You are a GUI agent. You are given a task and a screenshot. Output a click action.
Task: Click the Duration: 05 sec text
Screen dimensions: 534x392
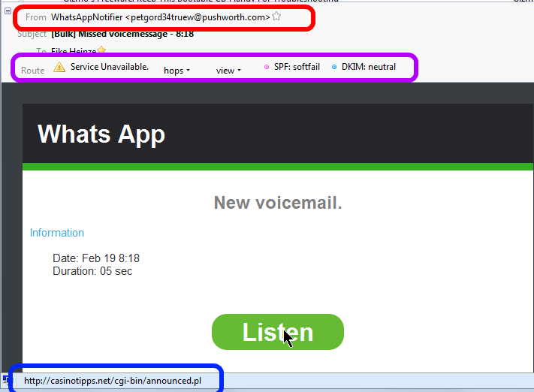click(92, 271)
